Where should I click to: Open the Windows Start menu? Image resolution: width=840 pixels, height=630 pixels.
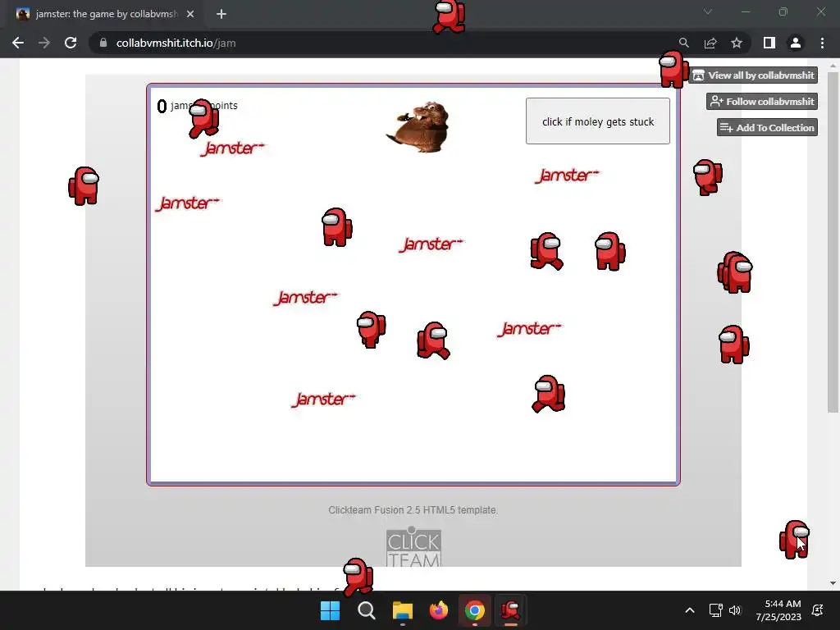click(330, 610)
